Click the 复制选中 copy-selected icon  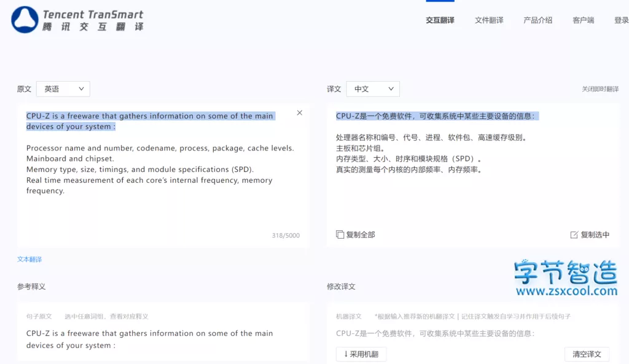[574, 234]
